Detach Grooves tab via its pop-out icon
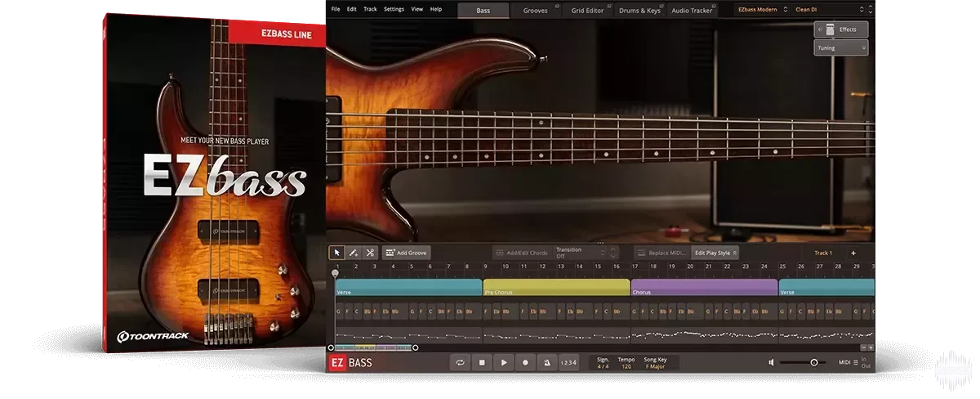 pos(556,6)
